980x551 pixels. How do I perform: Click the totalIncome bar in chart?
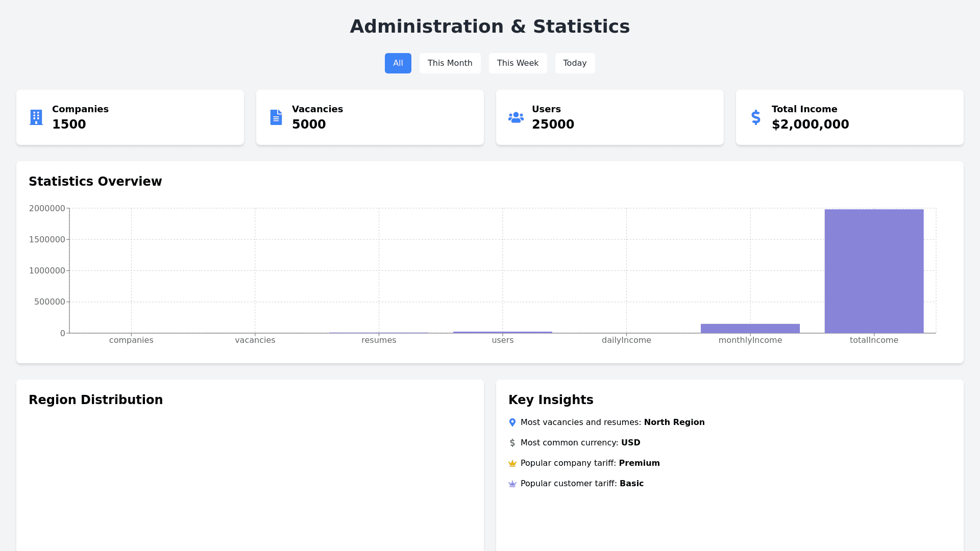(874, 271)
